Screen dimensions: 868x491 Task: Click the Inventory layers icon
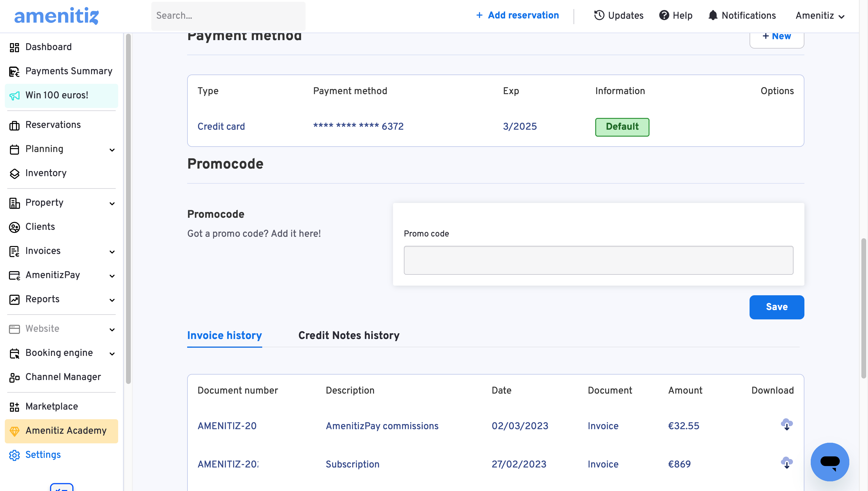coord(14,173)
